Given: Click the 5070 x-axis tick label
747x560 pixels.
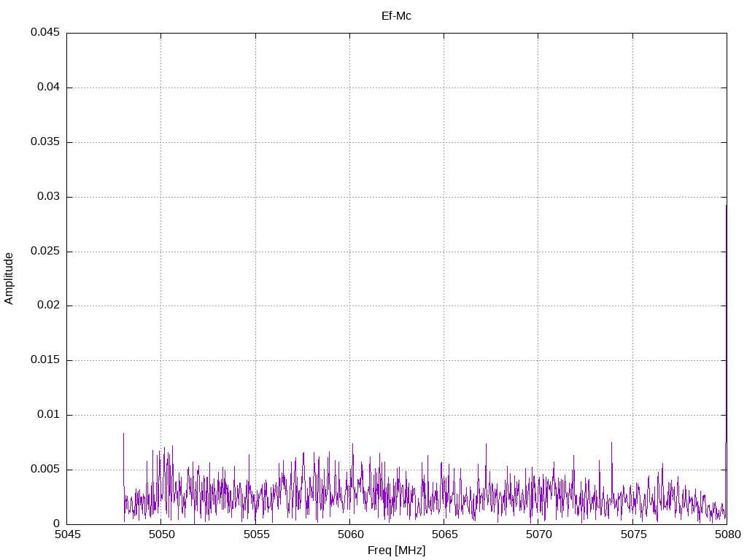Looking at the screenshot, I should coord(538,535).
